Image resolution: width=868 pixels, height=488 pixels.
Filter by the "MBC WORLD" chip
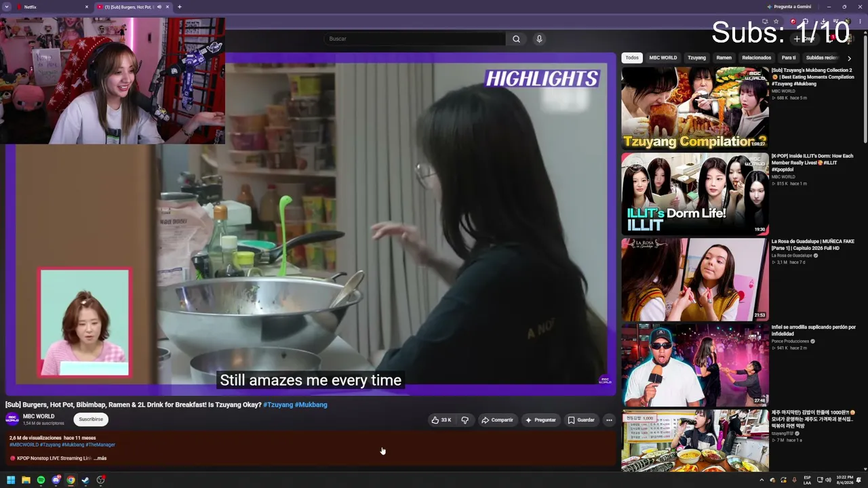tap(663, 58)
